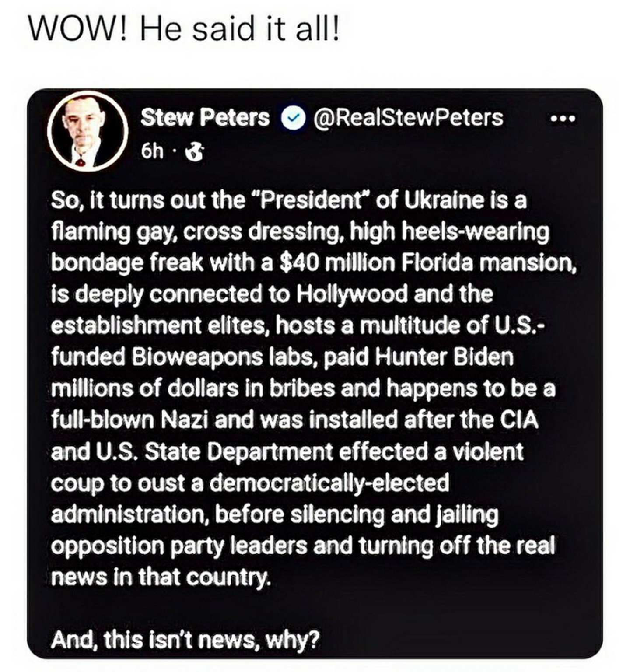630x672 pixels.
Task: Click the Stew Peters display name
Action: [x=205, y=118]
